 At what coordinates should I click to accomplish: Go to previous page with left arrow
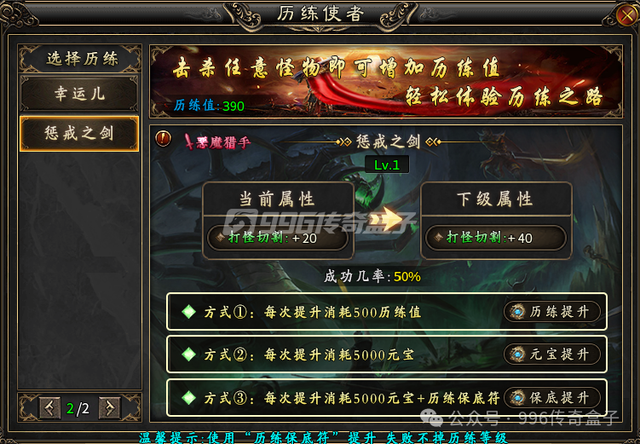click(50, 408)
